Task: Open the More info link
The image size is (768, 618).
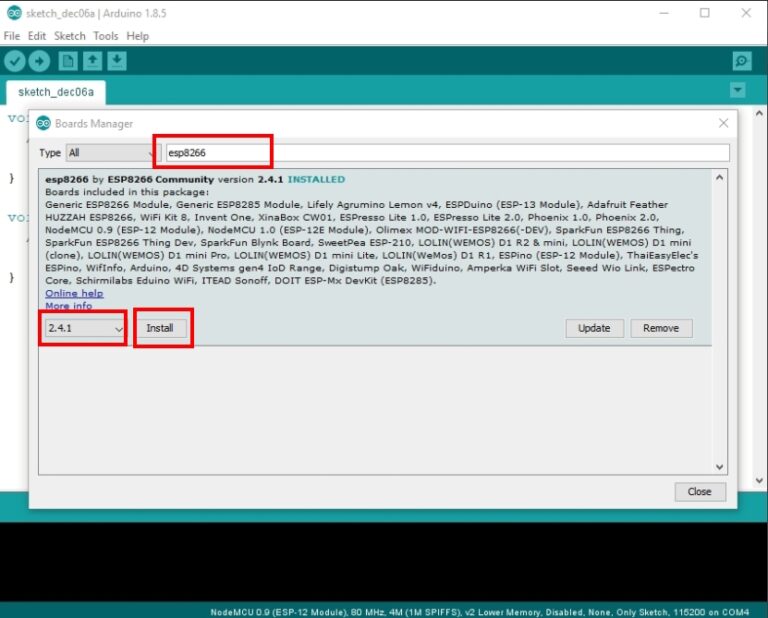Action: [x=69, y=306]
